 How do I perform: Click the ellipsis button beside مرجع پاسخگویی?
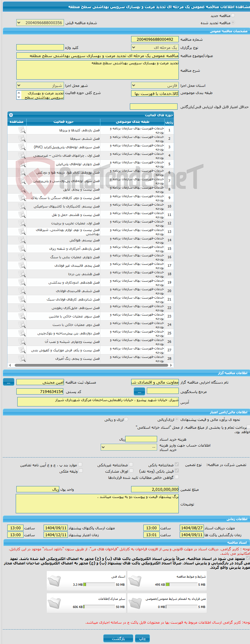pos(139,391)
